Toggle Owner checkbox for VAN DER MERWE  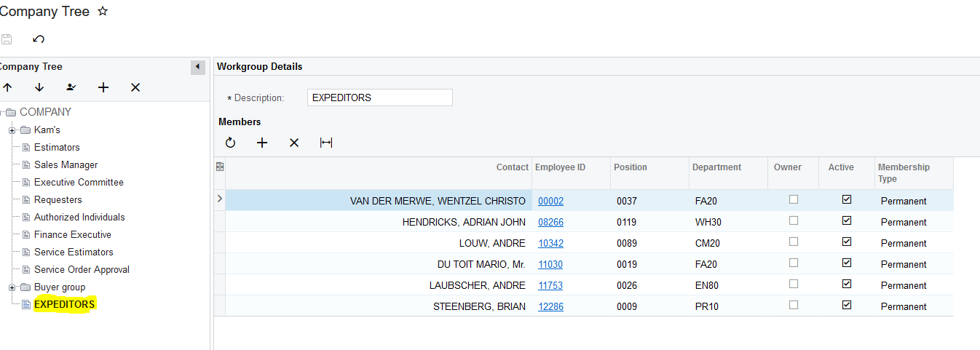[x=794, y=199]
